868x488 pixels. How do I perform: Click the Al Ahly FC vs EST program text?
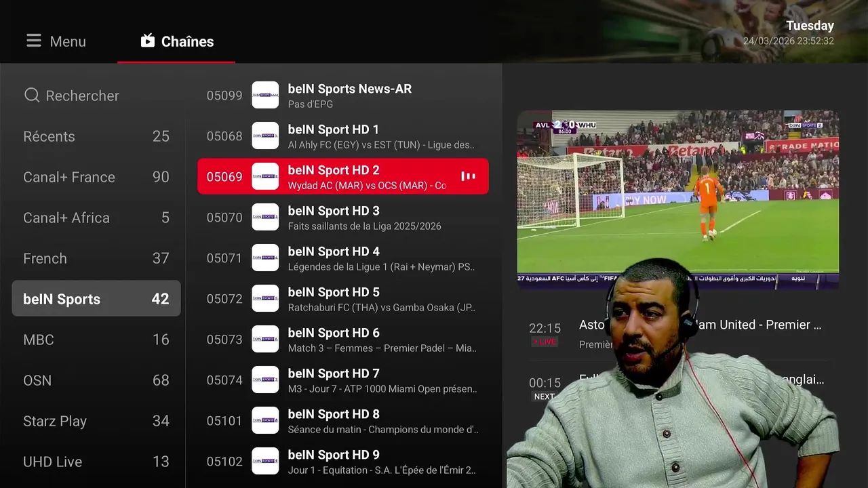tap(381, 145)
